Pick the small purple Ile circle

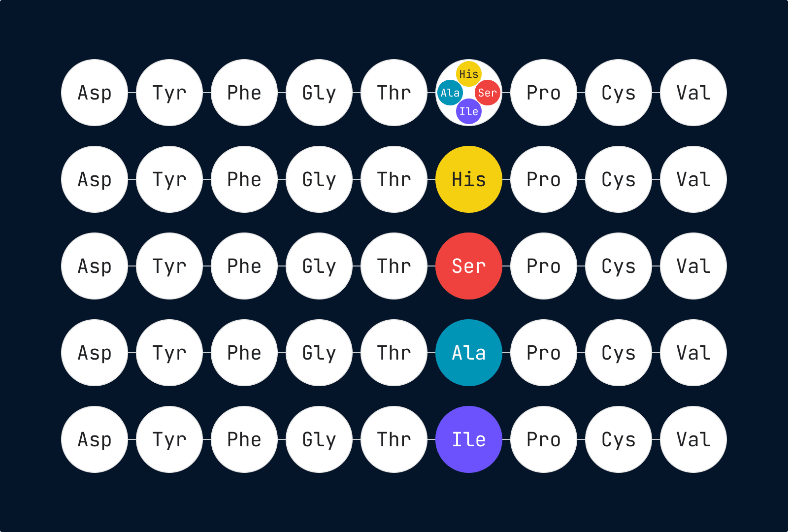click(468, 111)
